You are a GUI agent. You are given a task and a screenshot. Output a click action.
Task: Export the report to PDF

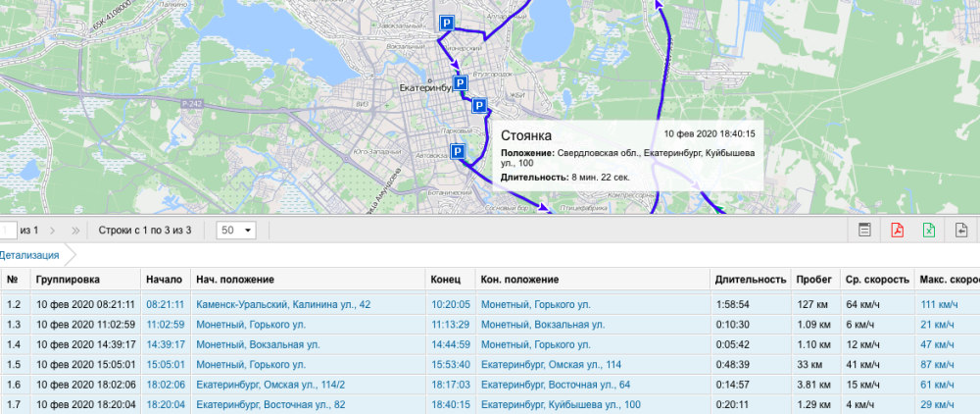(897, 231)
